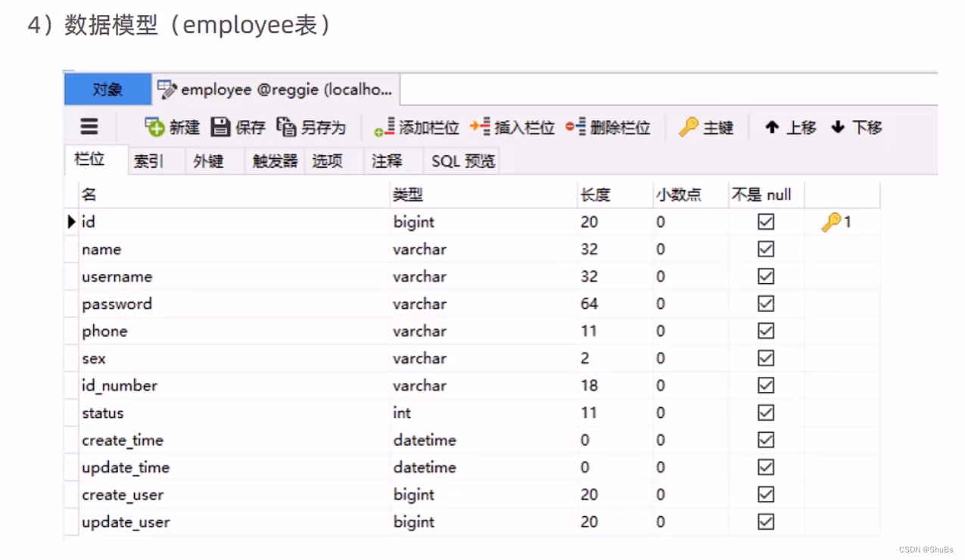Screen dimensions: 965x560
Task: Select the id_number field cell
Action: [x=234, y=385]
